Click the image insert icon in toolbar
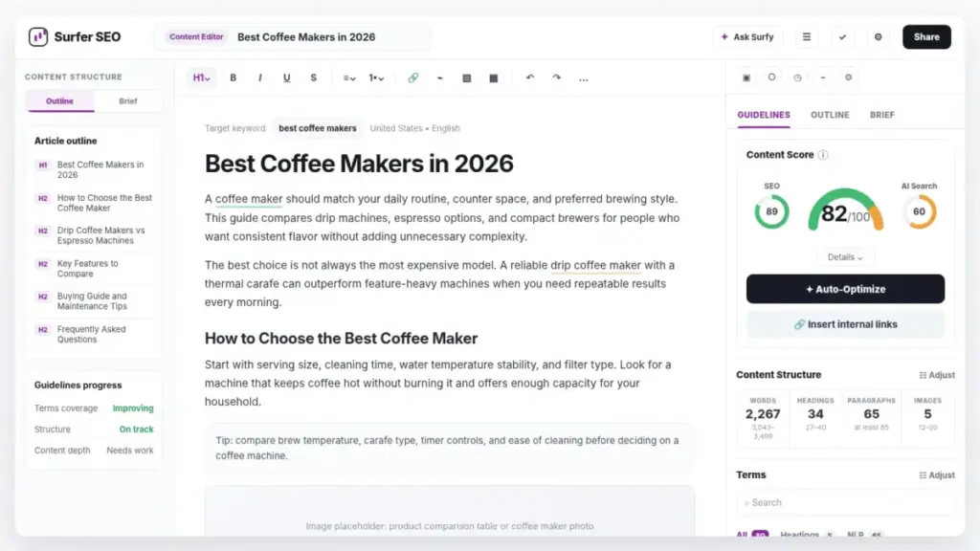980x551 pixels. point(467,78)
